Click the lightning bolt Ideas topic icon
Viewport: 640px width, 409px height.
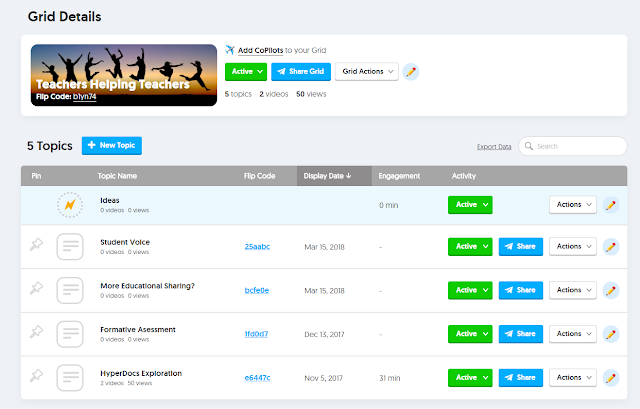(x=70, y=205)
